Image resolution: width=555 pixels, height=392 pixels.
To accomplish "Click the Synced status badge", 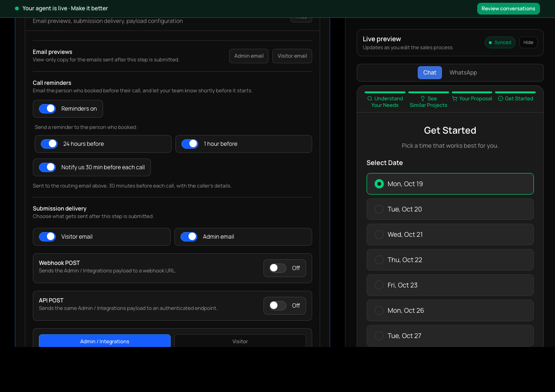I will (500, 43).
